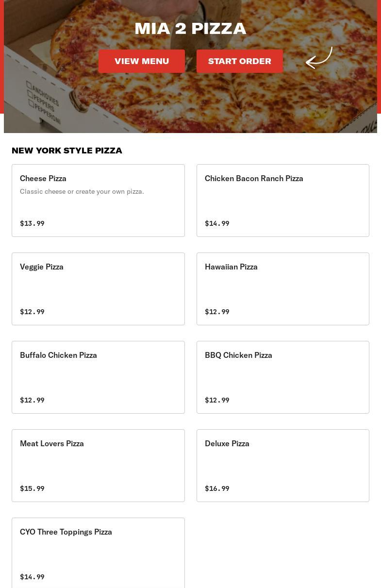The height and width of the screenshot is (588, 381).
Task: Select the Buffalo Chicken Pizza card
Action: click(x=98, y=377)
